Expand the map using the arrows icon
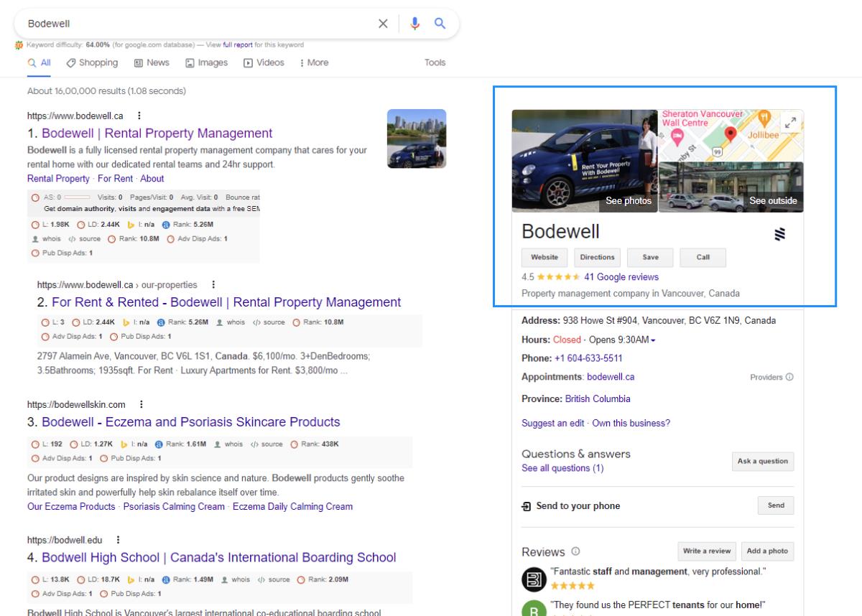Screen dimensions: 862x616 (790, 123)
